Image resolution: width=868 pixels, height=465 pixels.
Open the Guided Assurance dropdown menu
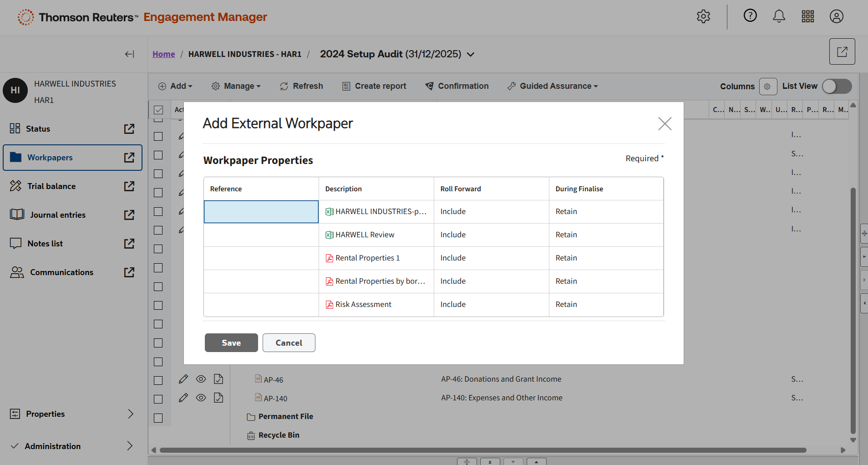point(553,86)
